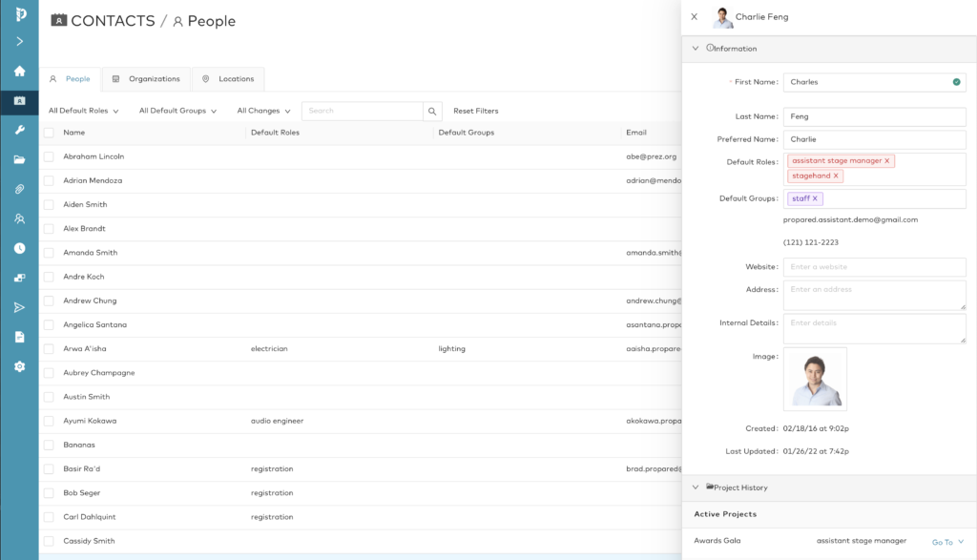Image resolution: width=977 pixels, height=560 pixels.
Task: Open the wrench tools icon in sidebar
Action: (19, 130)
